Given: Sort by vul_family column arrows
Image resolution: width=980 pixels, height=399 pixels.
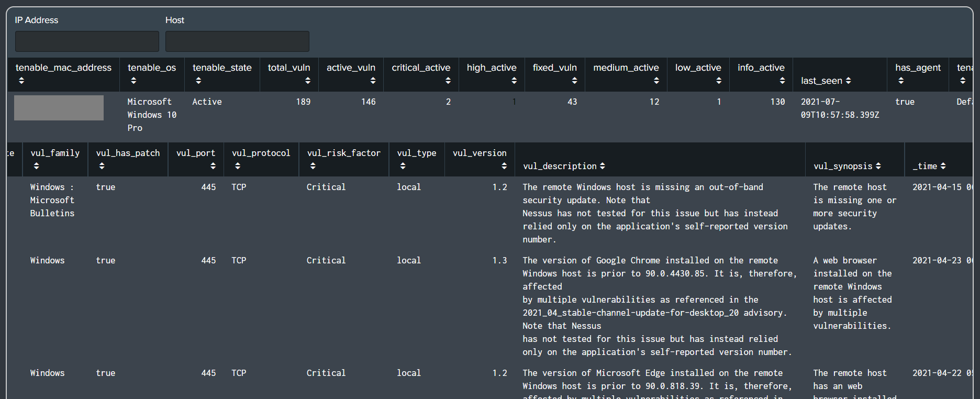Looking at the screenshot, I should tap(36, 166).
